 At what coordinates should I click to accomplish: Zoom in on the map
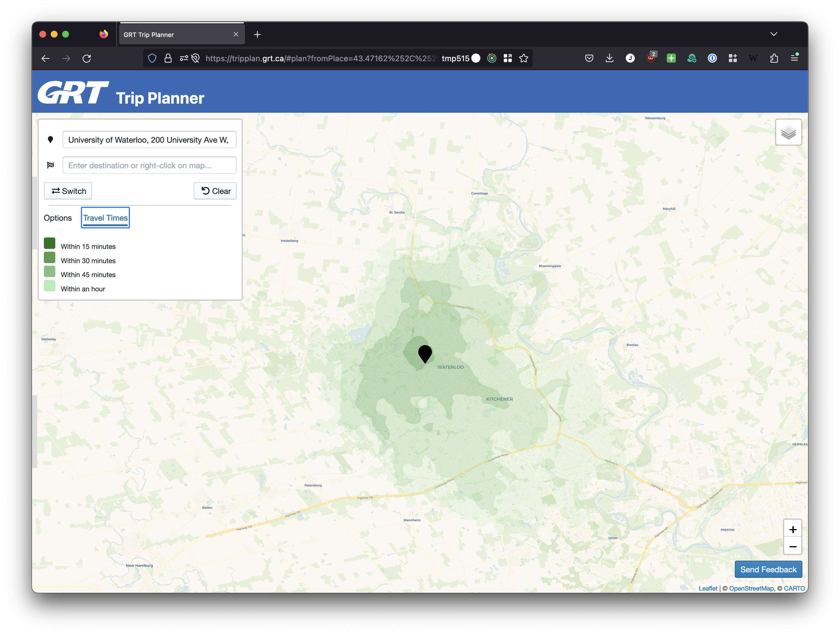click(792, 529)
